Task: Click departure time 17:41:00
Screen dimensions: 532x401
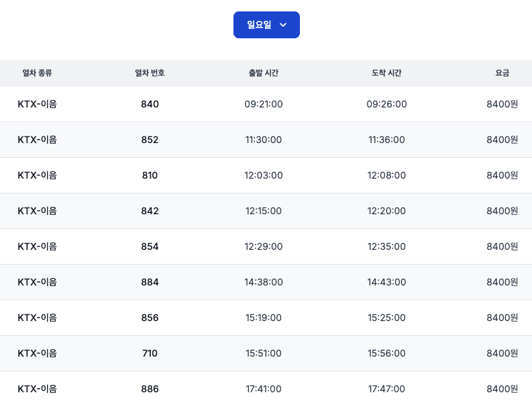Action: 263,389
